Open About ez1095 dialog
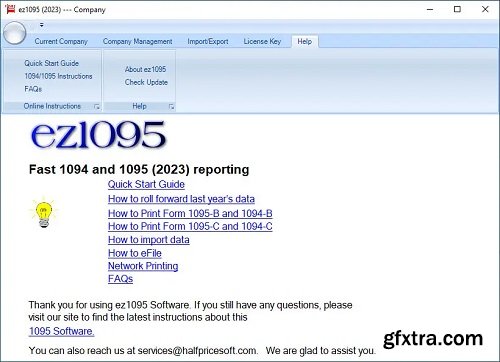The image size is (500, 362). (145, 69)
